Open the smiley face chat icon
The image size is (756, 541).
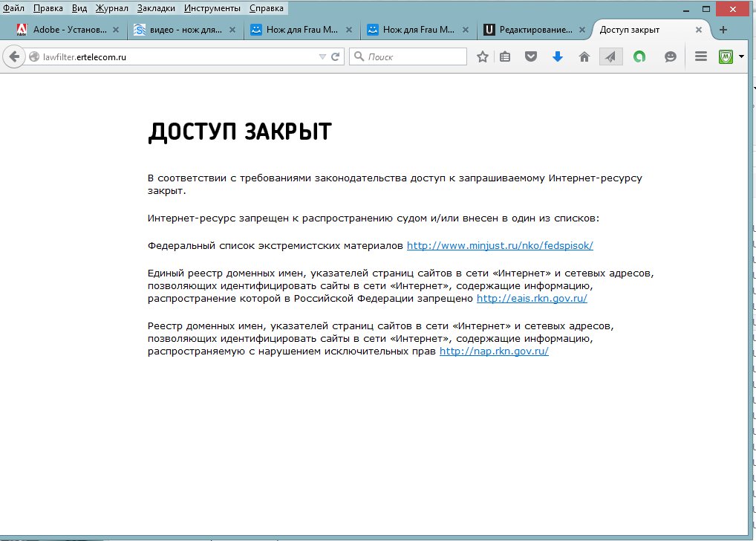click(671, 57)
